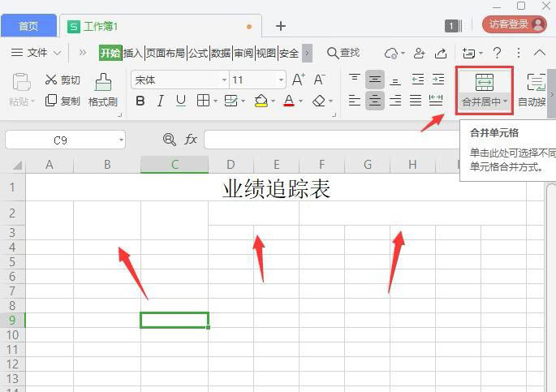Click the formula bar input field

tap(331, 140)
